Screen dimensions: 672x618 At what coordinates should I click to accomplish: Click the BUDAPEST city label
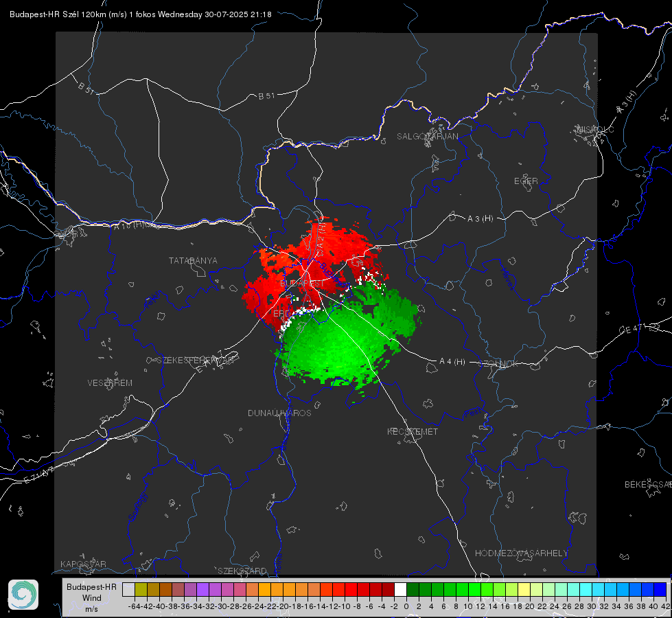click(x=302, y=284)
